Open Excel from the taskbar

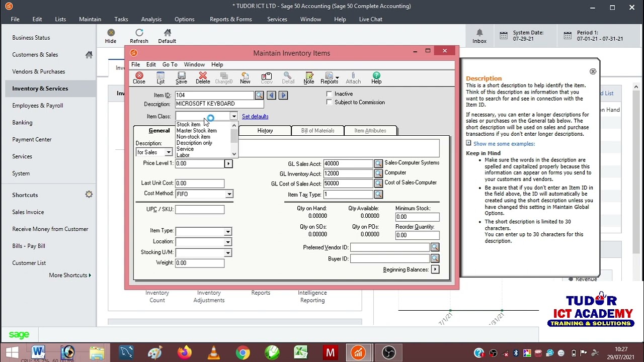click(301, 352)
